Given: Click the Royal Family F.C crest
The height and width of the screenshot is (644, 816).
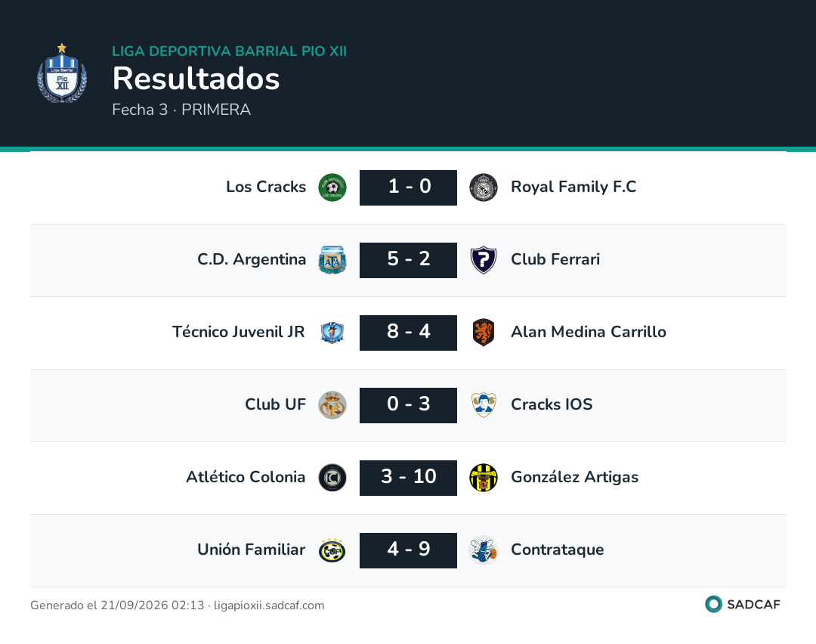Looking at the screenshot, I should point(484,187).
